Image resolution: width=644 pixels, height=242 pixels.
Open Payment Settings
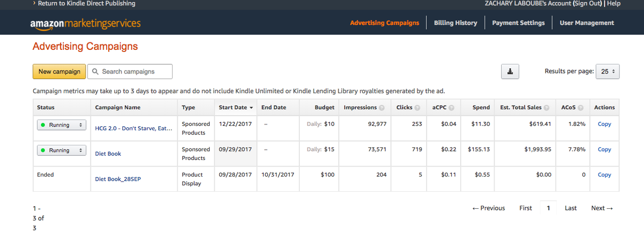pos(518,23)
